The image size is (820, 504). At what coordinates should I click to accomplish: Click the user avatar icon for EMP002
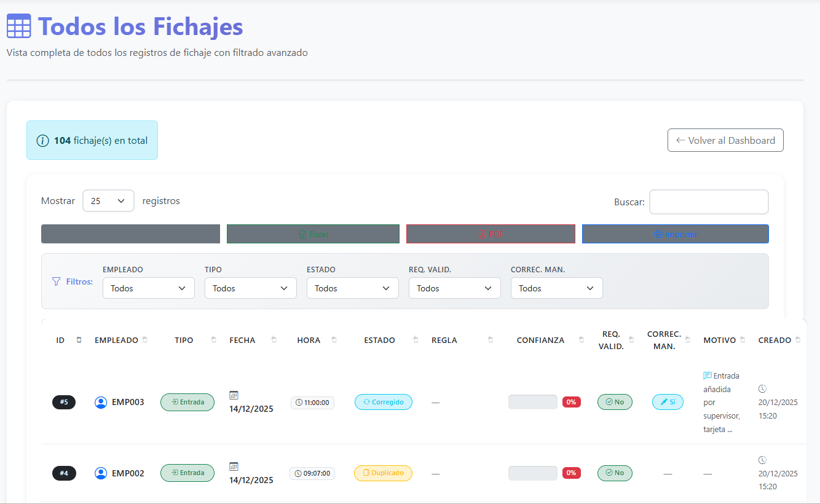pos(101,473)
